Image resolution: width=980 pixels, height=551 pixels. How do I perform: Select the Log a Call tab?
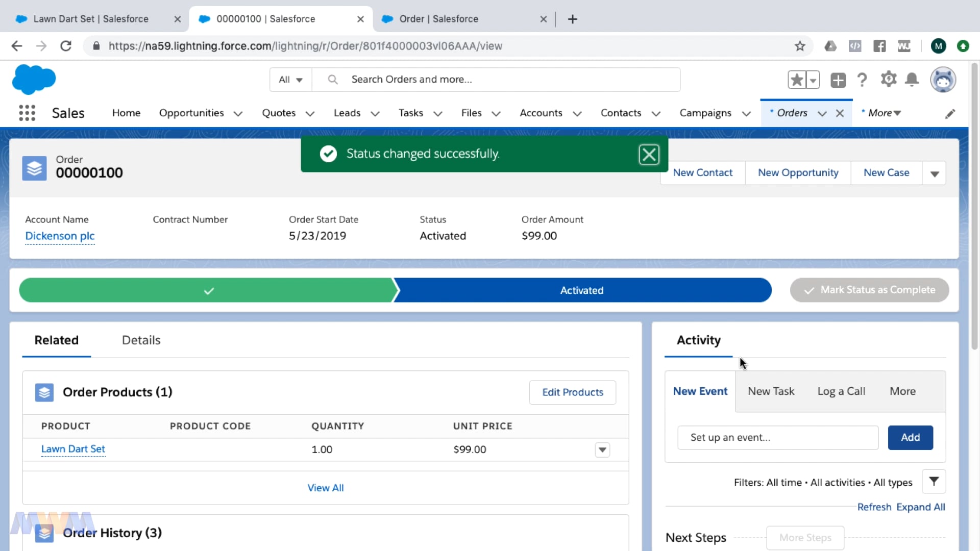click(x=841, y=391)
